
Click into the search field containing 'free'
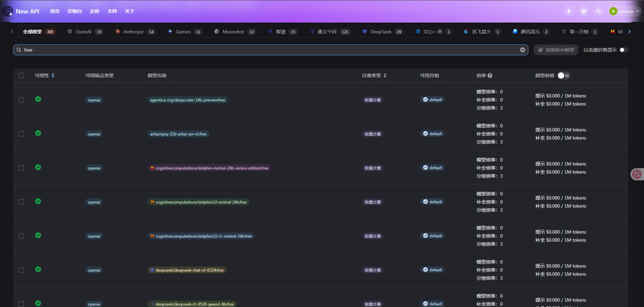252,50
